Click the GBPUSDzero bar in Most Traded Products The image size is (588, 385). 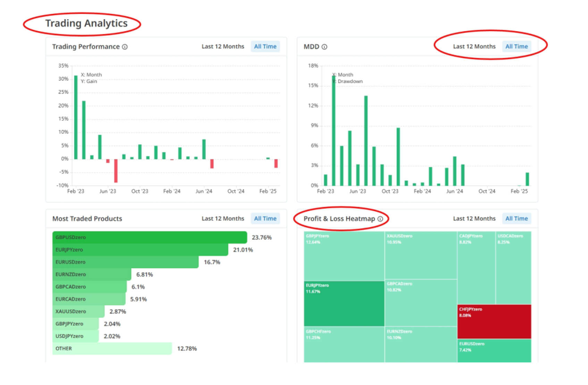point(150,237)
